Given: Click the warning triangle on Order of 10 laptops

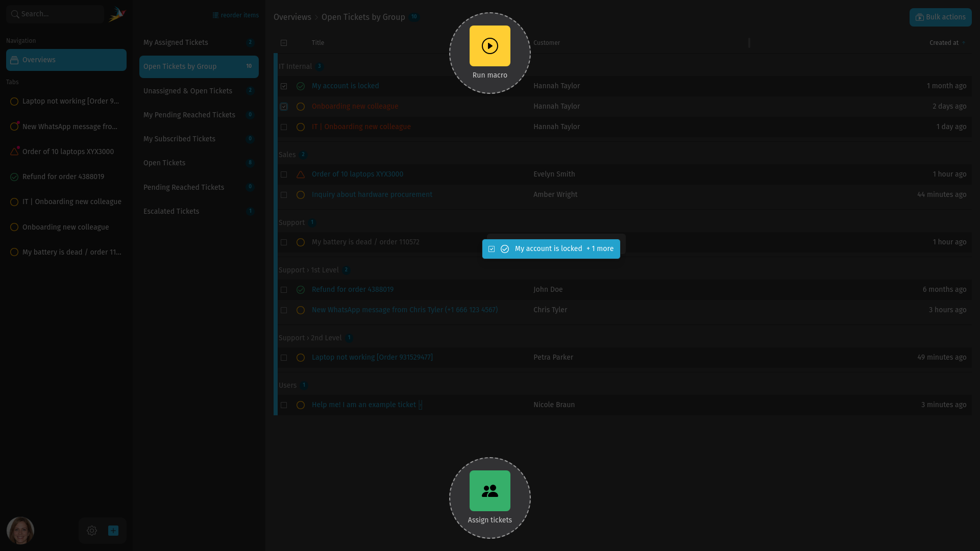Looking at the screenshot, I should click(300, 174).
